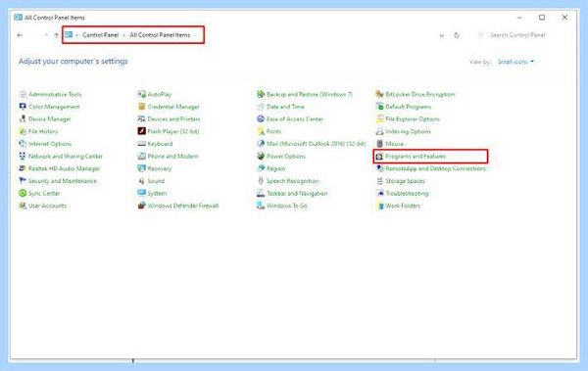Open User Accounts icon
Screen dimensions: 588x371
[x=23, y=206]
